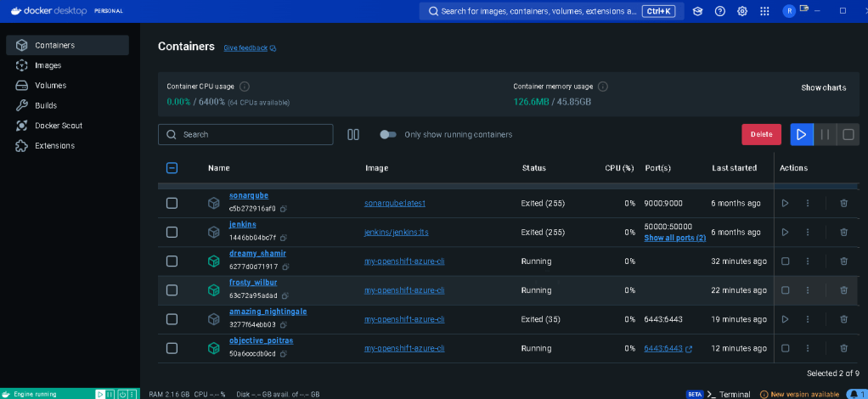Screen dimensions: 868x399
Task: Open the R user account avatar
Action: click(789, 11)
